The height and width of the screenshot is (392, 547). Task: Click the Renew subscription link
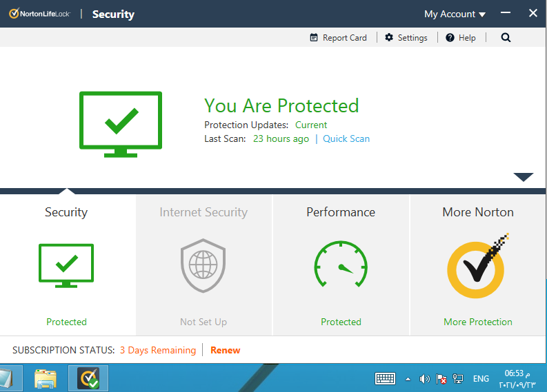tap(225, 350)
